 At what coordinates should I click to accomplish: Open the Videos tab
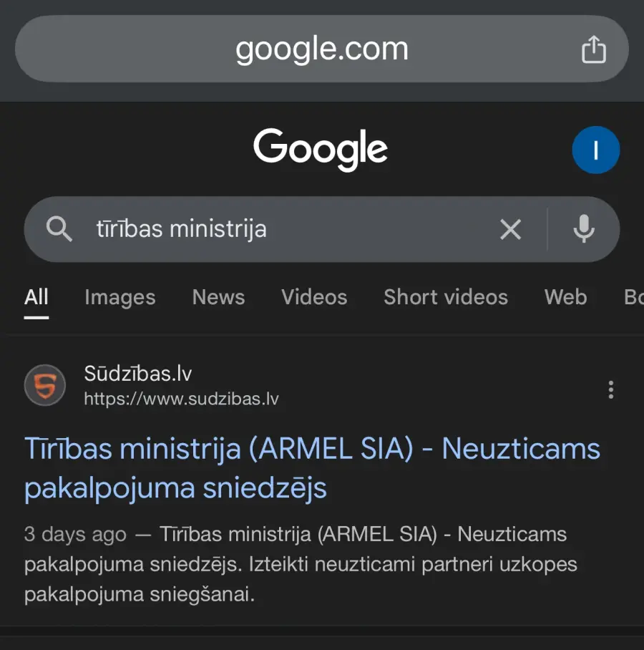[x=314, y=297]
